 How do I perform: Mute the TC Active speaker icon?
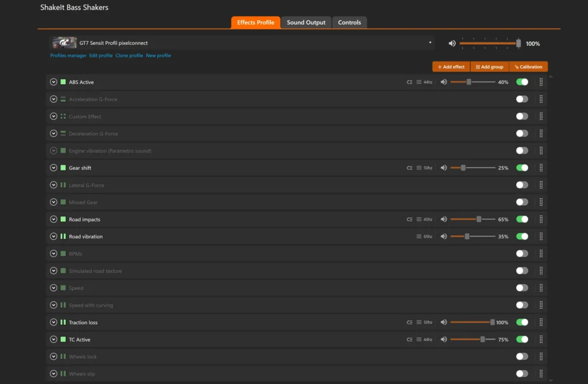point(444,339)
